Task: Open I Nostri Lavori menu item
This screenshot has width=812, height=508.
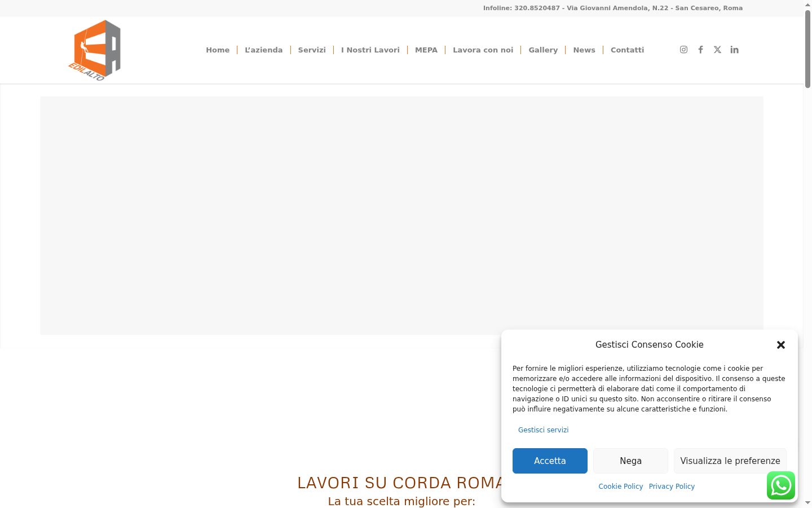Action: (x=370, y=50)
